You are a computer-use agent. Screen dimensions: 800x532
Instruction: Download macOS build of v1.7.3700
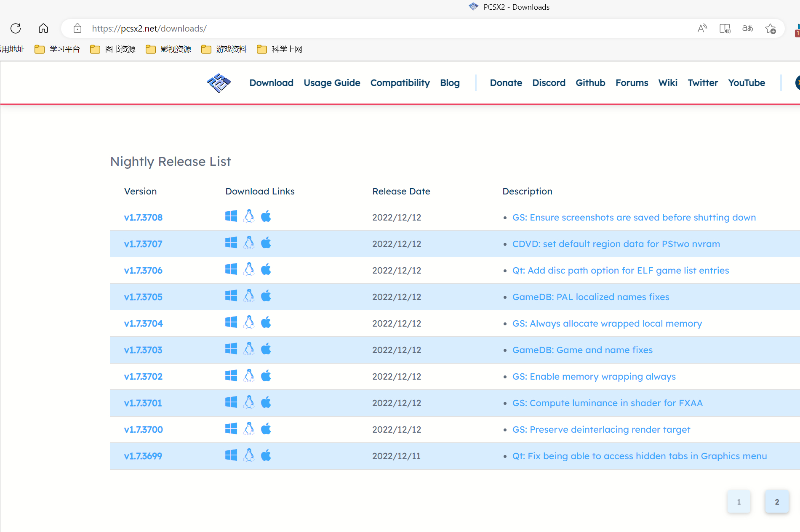click(x=266, y=428)
